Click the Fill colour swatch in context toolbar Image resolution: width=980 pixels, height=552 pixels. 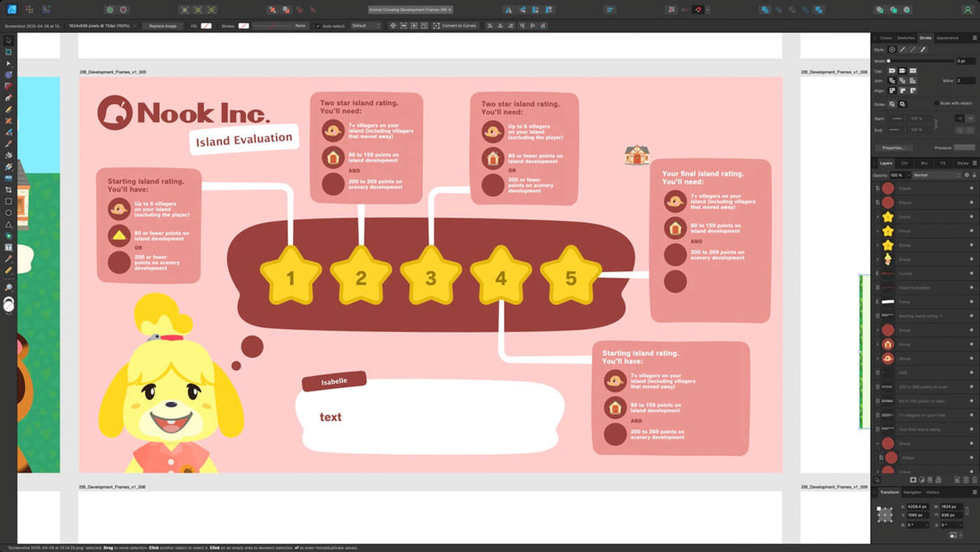tap(206, 25)
